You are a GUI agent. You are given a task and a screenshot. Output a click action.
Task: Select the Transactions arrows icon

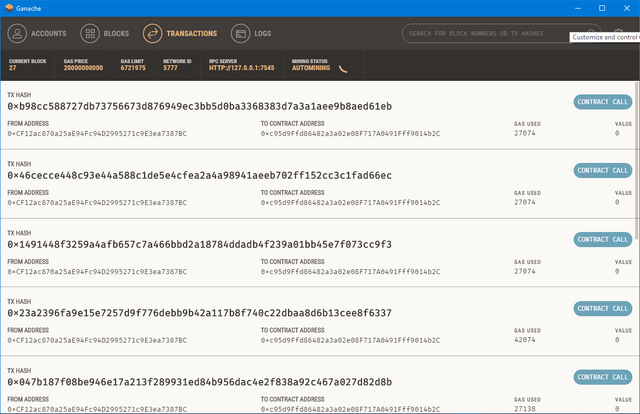click(x=152, y=33)
